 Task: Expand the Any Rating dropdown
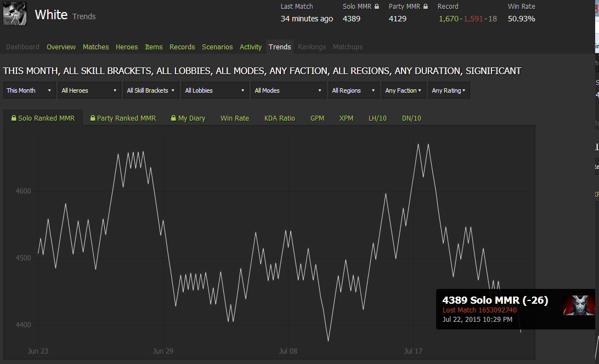[x=449, y=90]
